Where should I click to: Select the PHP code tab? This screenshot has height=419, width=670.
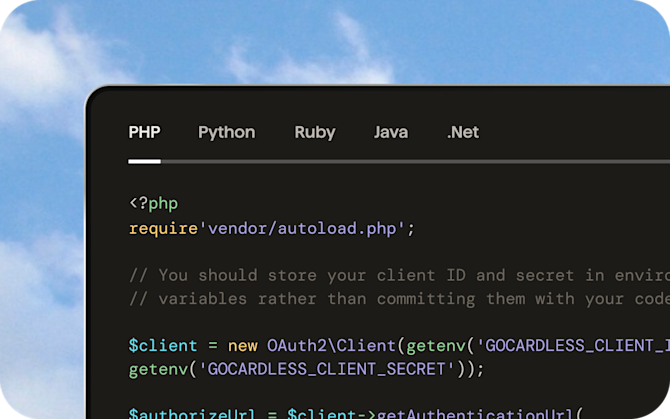144,132
